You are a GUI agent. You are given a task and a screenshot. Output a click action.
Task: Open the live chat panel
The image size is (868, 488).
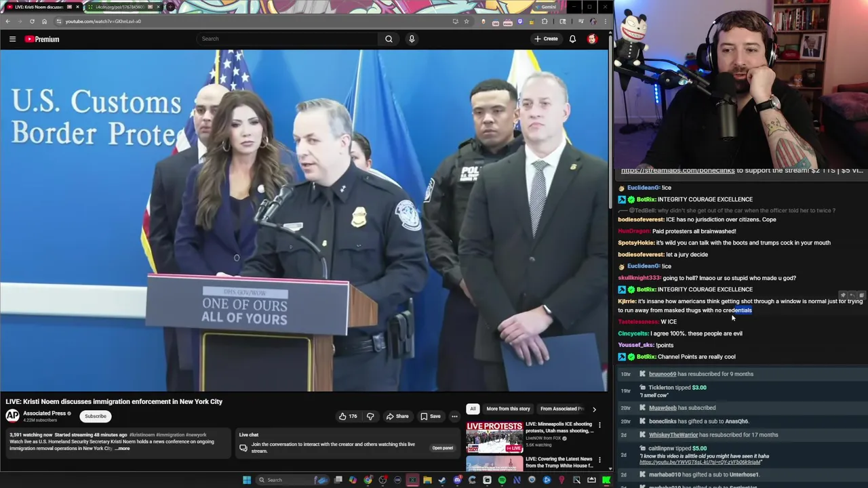click(443, 448)
